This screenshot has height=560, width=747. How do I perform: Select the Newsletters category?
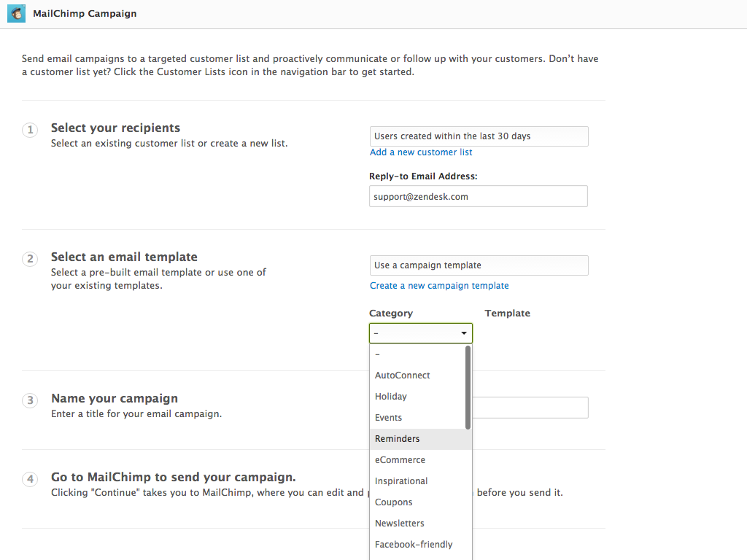[x=399, y=523]
